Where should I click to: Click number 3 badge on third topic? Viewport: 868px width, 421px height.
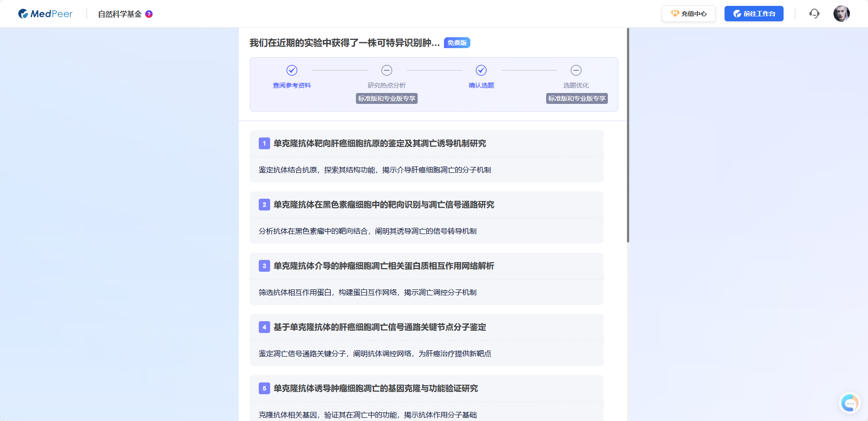264,266
